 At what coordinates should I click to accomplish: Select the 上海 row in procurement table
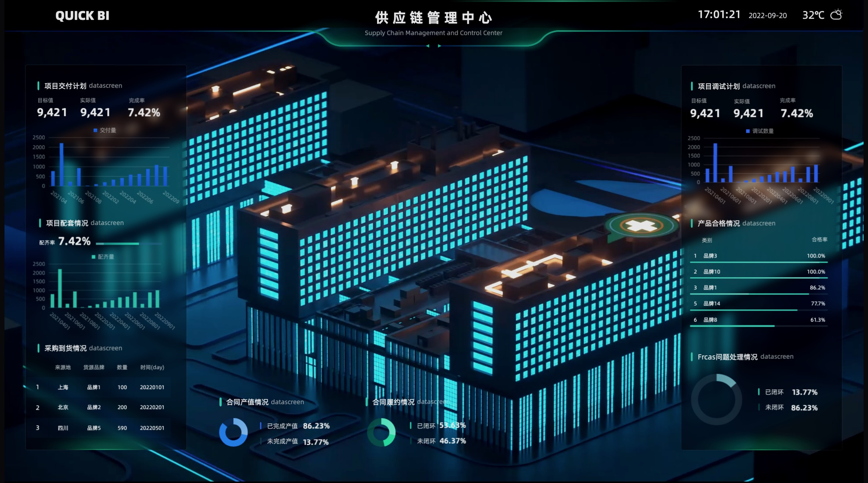[63, 387]
